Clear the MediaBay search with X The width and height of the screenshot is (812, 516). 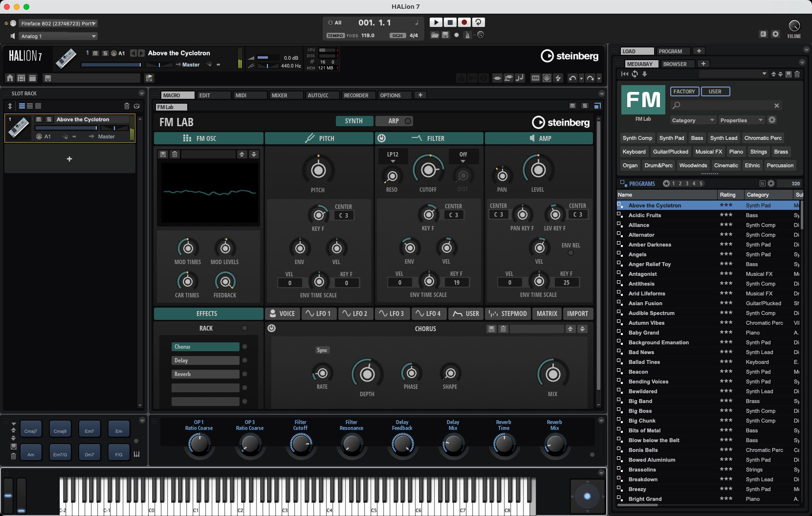pos(776,106)
